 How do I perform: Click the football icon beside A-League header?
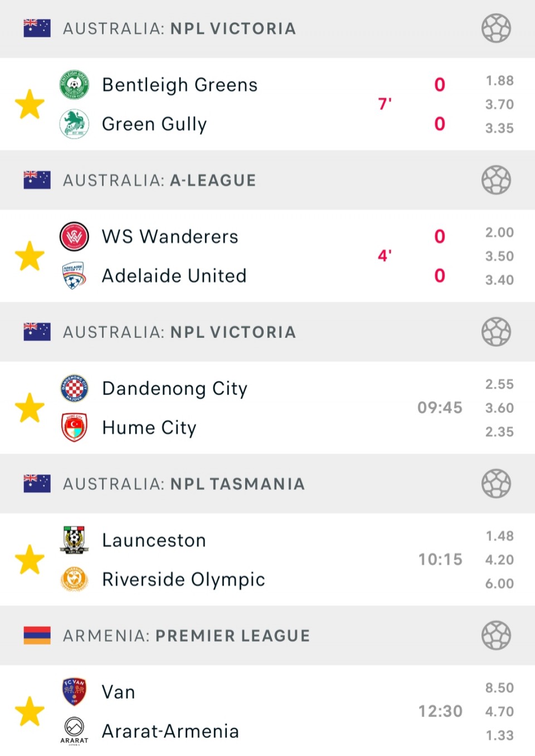[496, 180]
